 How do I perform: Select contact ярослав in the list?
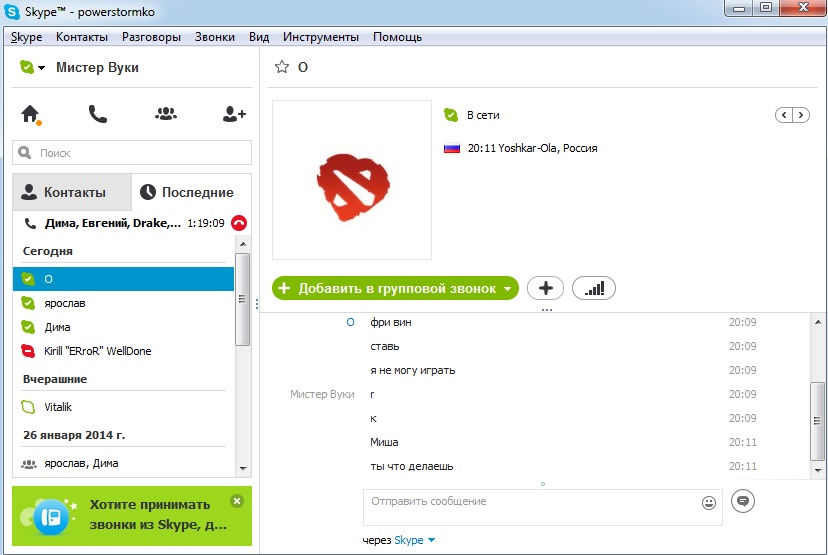pyautogui.click(x=124, y=303)
